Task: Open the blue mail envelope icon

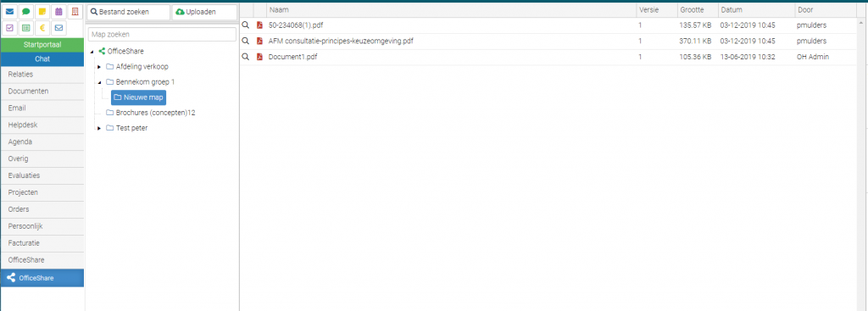Action: coord(9,12)
